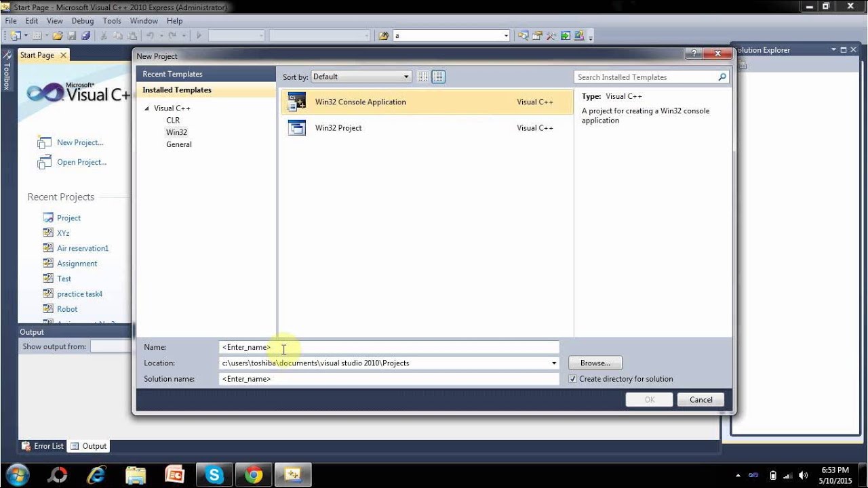Open the Sort by Default dropdown

[x=361, y=77]
